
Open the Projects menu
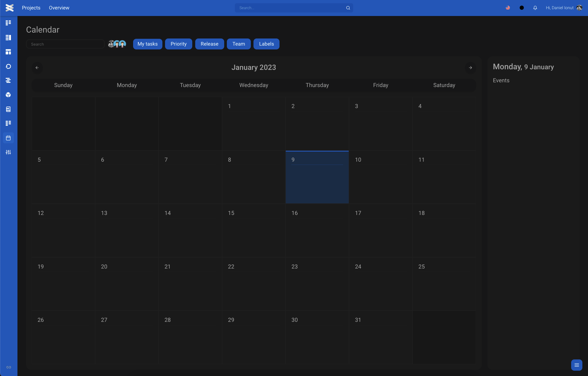(x=31, y=8)
